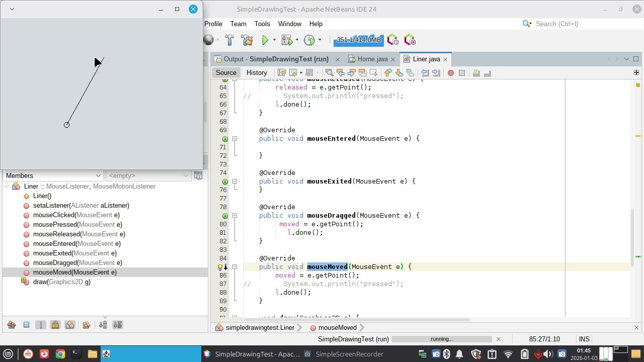
Task: Toggle Highlight Search in editor toolbar
Action: pyautogui.click(x=362, y=73)
